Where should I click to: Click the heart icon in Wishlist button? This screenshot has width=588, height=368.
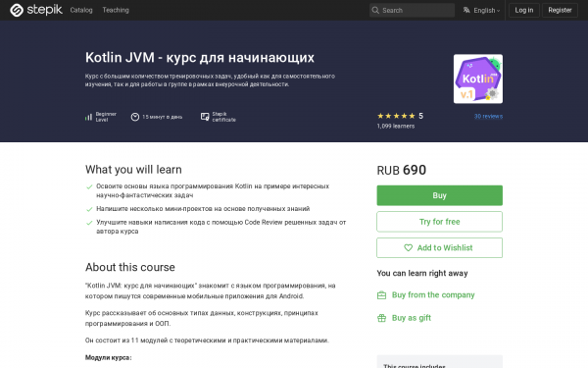coord(408,248)
